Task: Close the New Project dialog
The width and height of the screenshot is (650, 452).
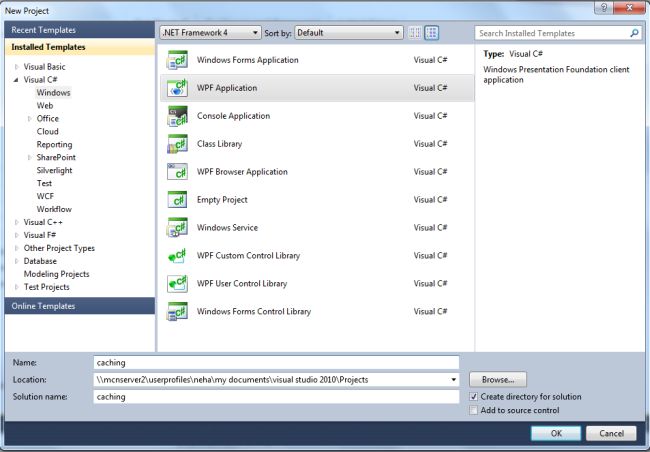Action: point(629,7)
